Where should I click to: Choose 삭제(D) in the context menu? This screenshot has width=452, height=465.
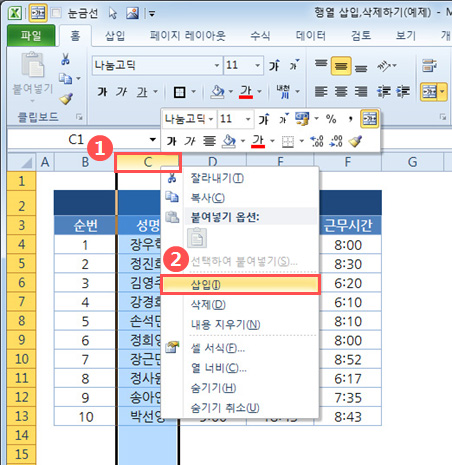(x=240, y=304)
